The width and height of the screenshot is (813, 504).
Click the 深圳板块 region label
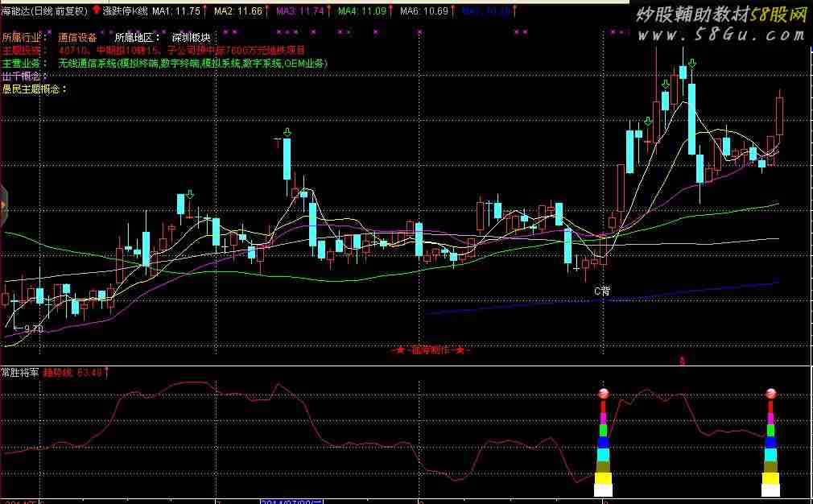[x=191, y=37]
